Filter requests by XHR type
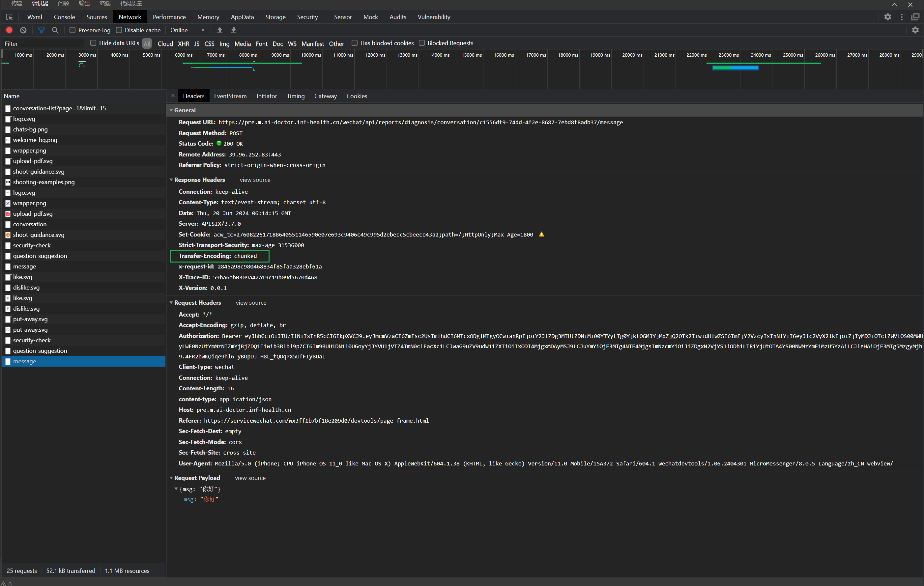 click(184, 43)
